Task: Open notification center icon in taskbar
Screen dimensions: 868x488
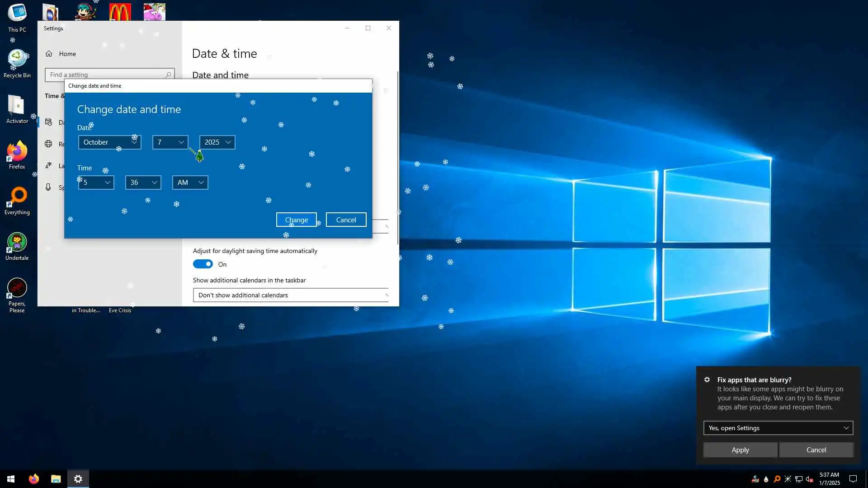Action: pos(853,479)
